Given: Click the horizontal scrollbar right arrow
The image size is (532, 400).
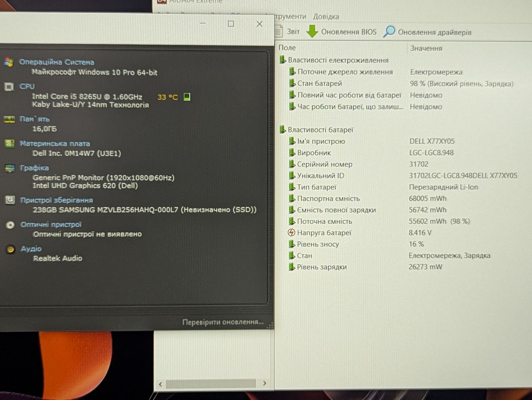Looking at the screenshot, I should pyautogui.click(x=264, y=383).
